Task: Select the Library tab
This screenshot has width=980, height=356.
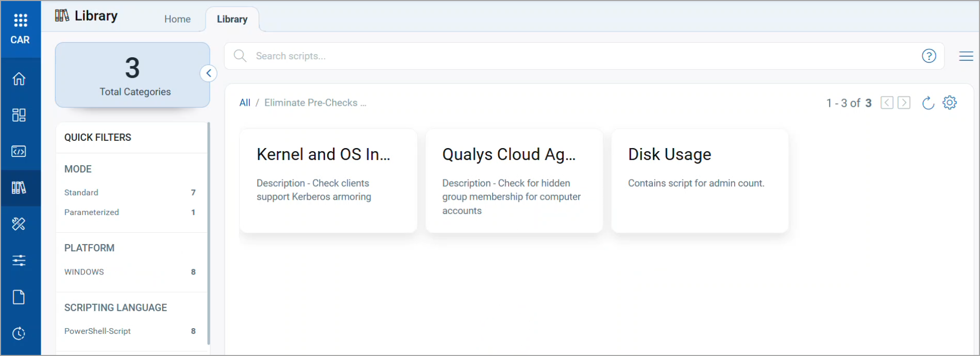Action: click(x=232, y=19)
